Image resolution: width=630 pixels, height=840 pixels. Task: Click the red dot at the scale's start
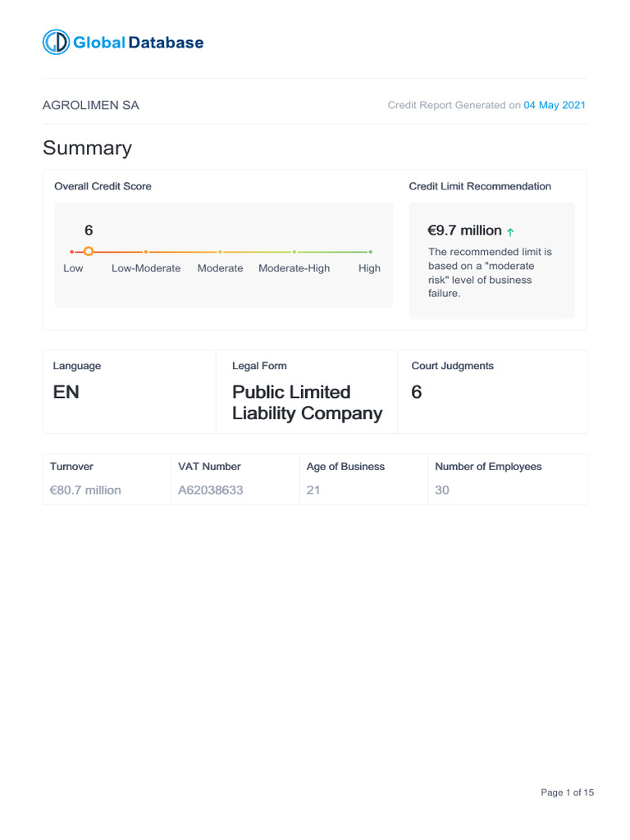(x=72, y=252)
